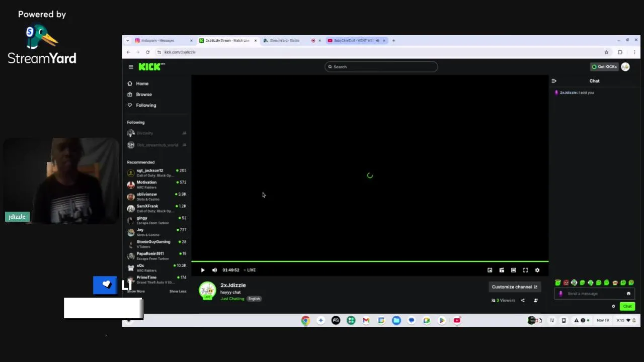
Task: Open SamXFrank recommended channel
Action: click(156, 208)
